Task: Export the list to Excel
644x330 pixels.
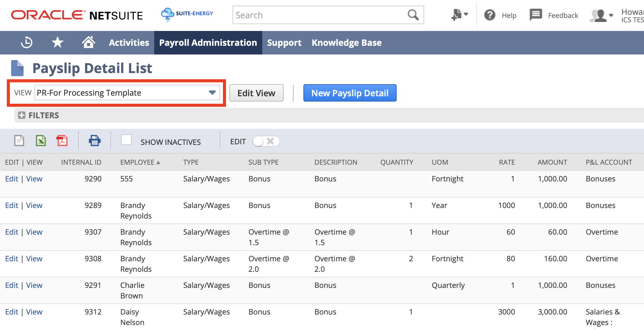Action: pos(40,141)
